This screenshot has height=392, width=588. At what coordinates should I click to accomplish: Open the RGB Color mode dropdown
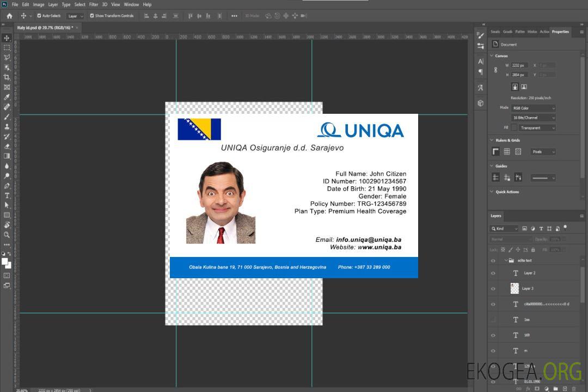point(533,108)
